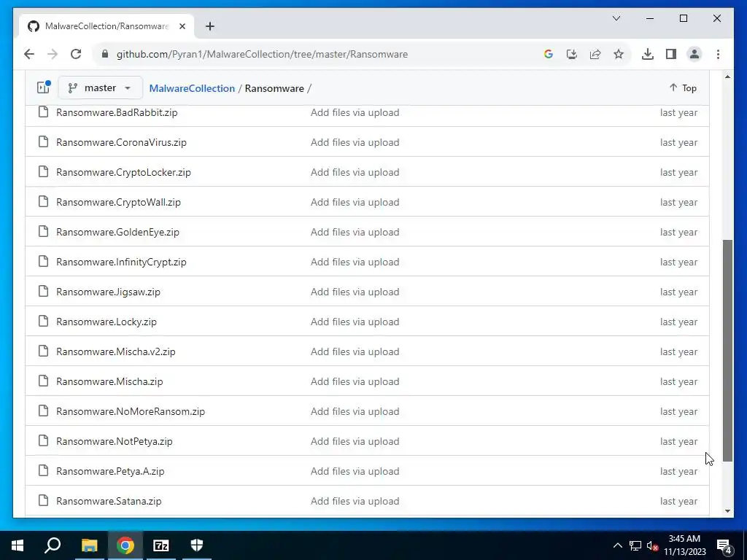Open Chrome profile avatar

(694, 54)
